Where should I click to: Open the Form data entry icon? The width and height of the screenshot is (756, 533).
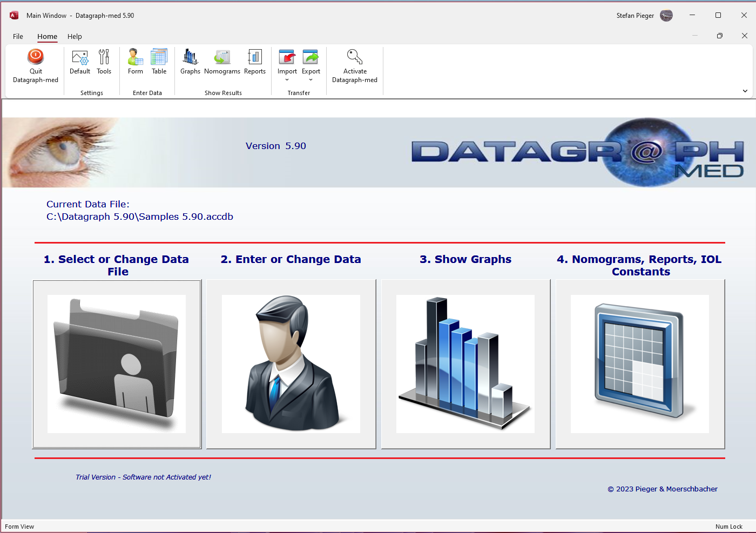click(x=136, y=58)
